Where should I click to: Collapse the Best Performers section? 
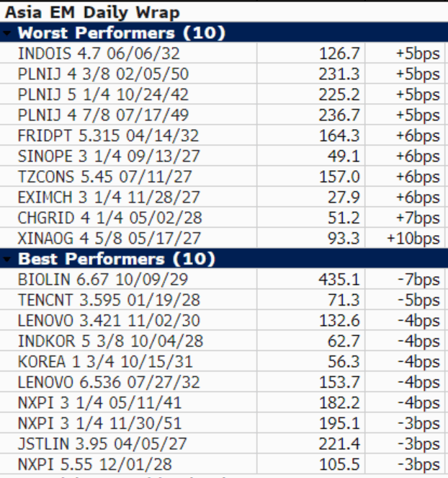7,260
